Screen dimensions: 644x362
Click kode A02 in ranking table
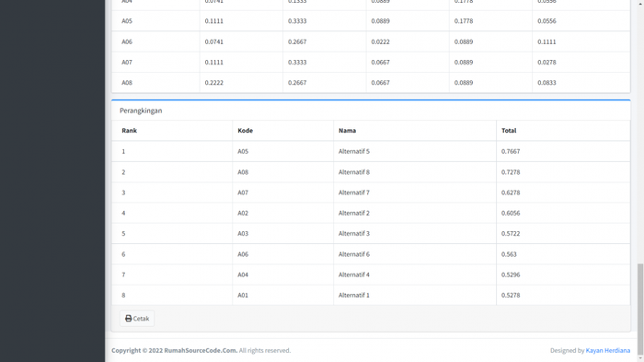243,213
